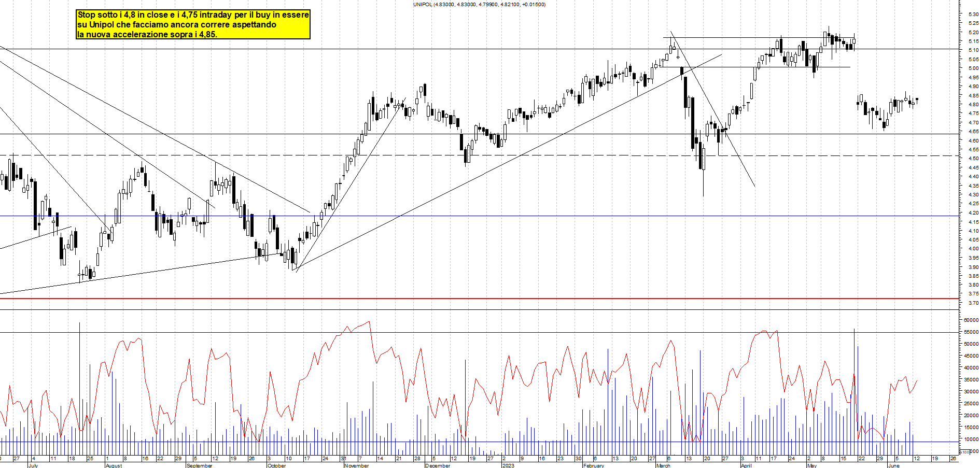Click the May month label on time axis

[x=812, y=465]
